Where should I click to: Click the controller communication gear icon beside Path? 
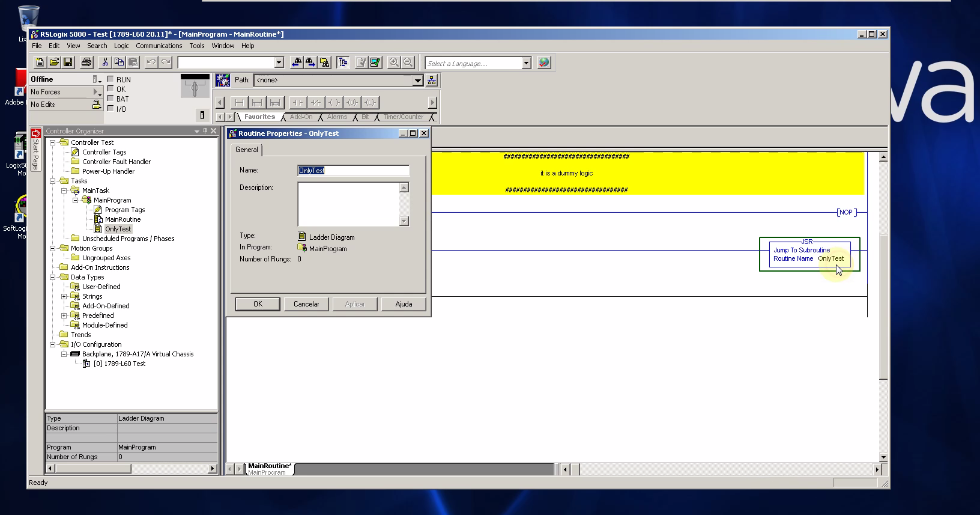[223, 80]
